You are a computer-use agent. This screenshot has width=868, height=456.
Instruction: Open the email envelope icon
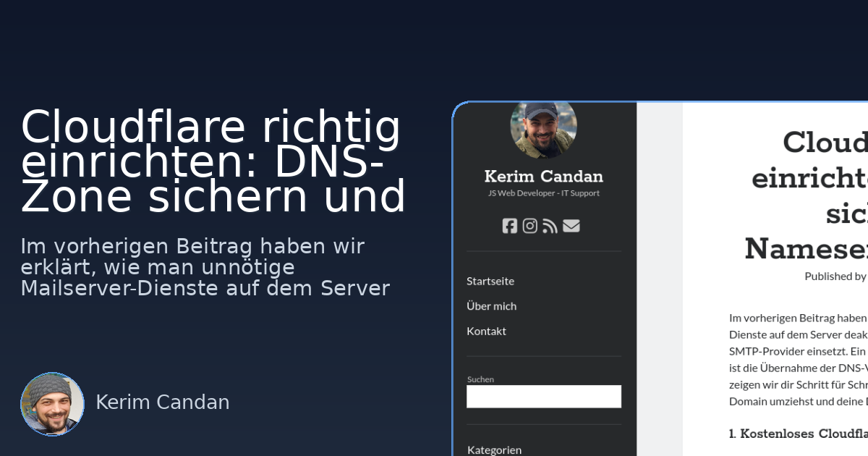[571, 226]
